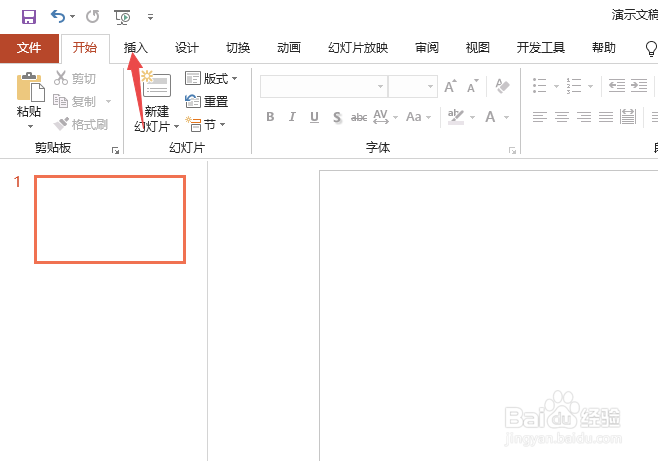The width and height of the screenshot is (658, 461).
Task: Click the 粘贴 paste clipboard icon
Action: (30, 87)
